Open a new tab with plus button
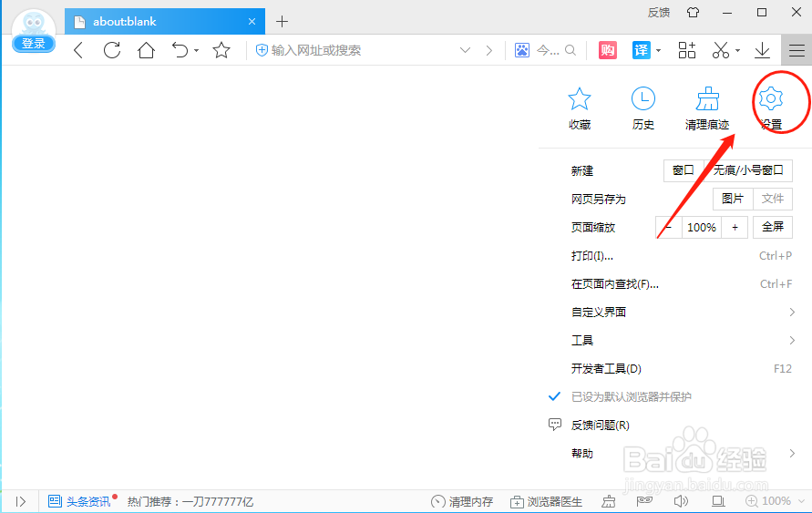The image size is (812, 513). (282, 21)
